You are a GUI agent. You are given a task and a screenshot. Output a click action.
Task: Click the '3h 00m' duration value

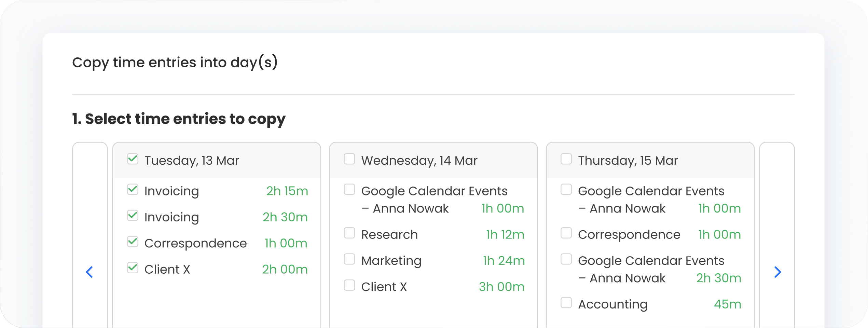pos(501,287)
